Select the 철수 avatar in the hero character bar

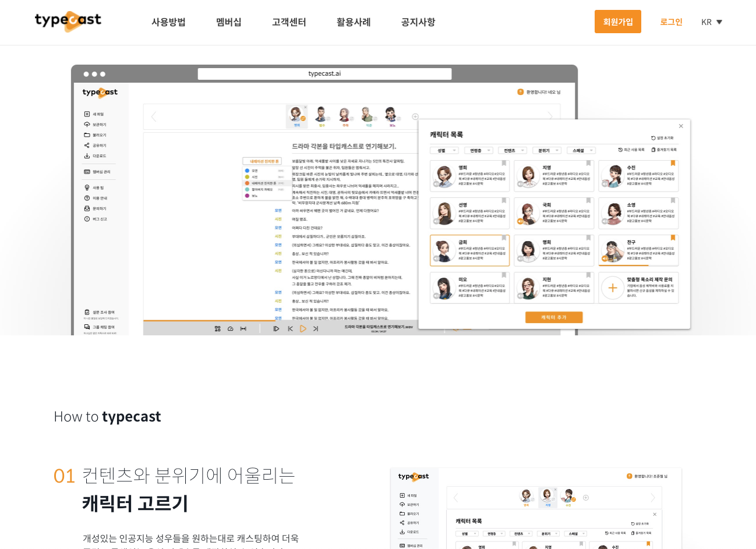321,115
